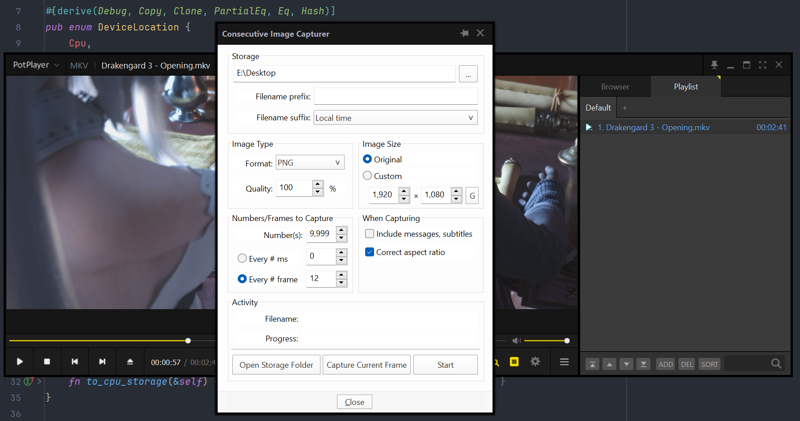Click the playlist ADD button

665,364
